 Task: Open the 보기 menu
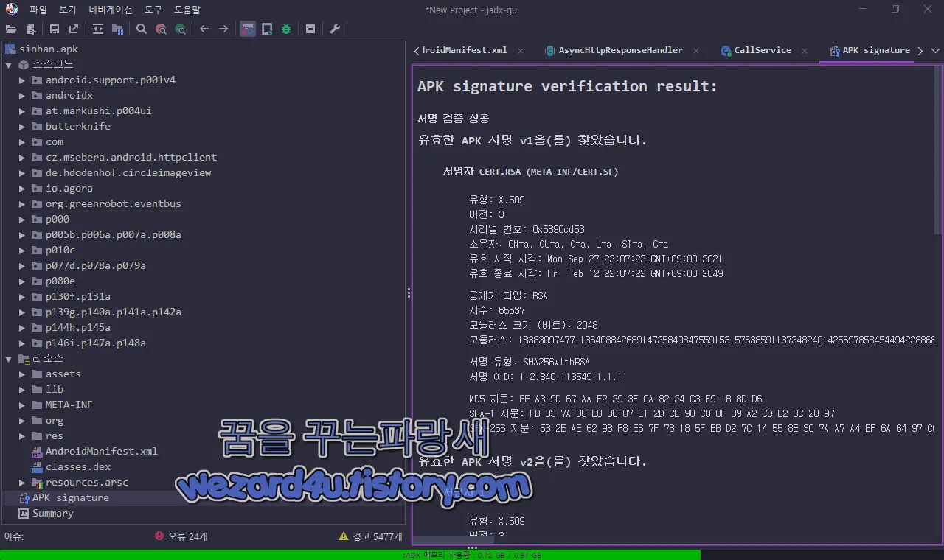[68, 10]
